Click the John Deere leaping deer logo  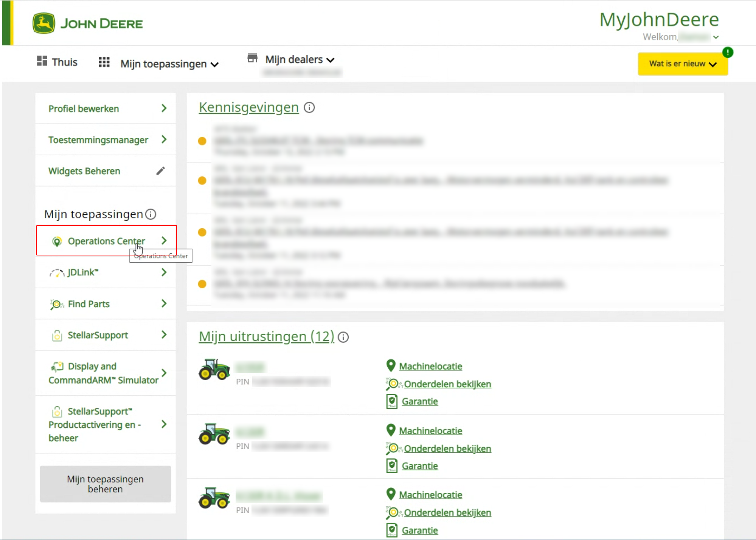point(43,23)
